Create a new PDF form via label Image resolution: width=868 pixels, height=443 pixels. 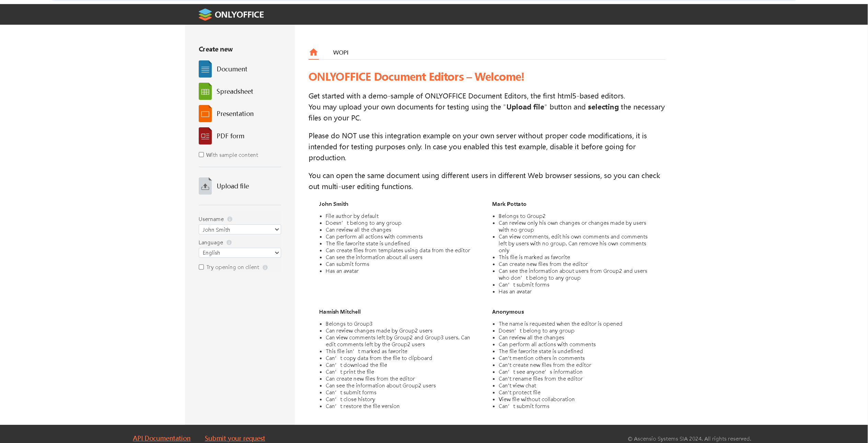[x=230, y=136]
